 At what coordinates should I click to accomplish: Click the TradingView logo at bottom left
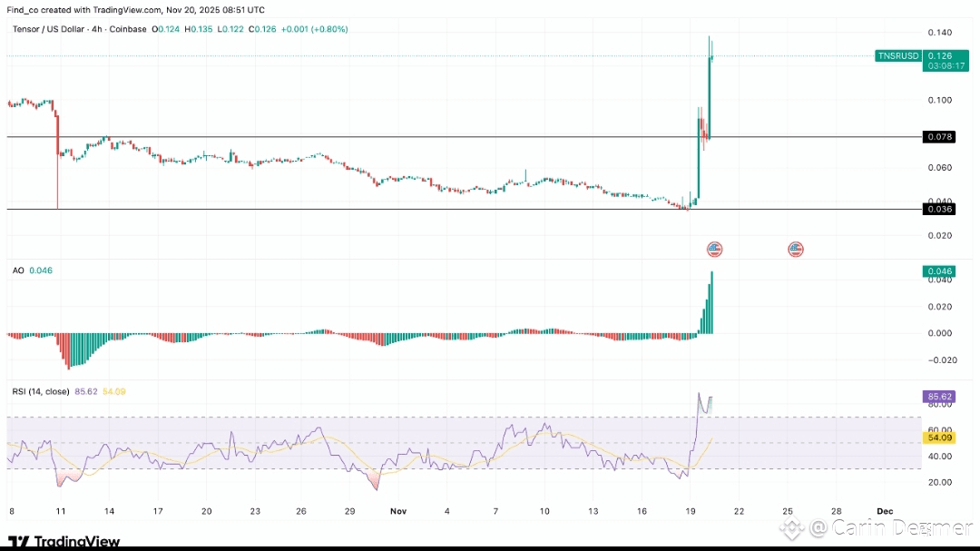coord(64,541)
